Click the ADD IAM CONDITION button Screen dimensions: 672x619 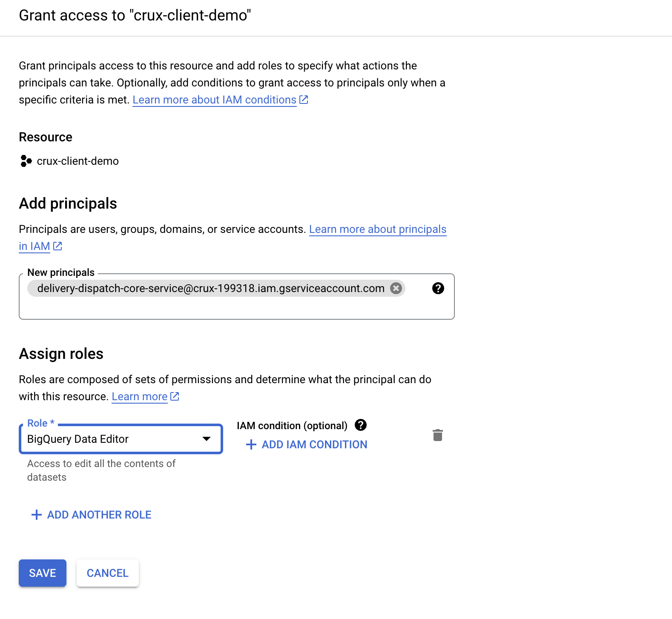[307, 444]
